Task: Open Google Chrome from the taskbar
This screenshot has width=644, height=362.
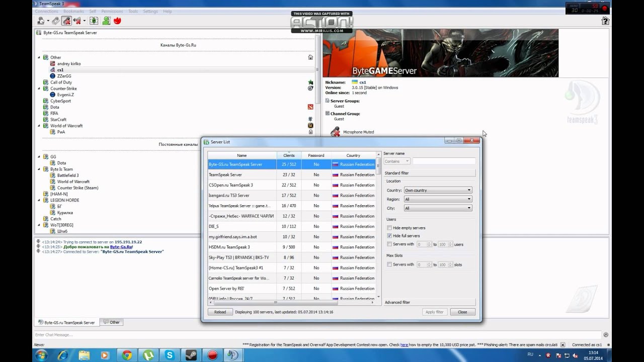Action: tap(127, 355)
